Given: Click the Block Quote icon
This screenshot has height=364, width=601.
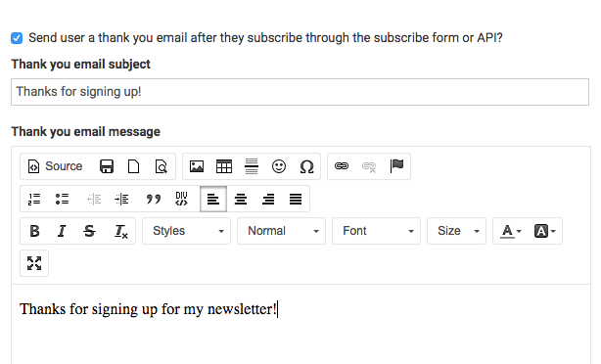Looking at the screenshot, I should click(x=154, y=199).
